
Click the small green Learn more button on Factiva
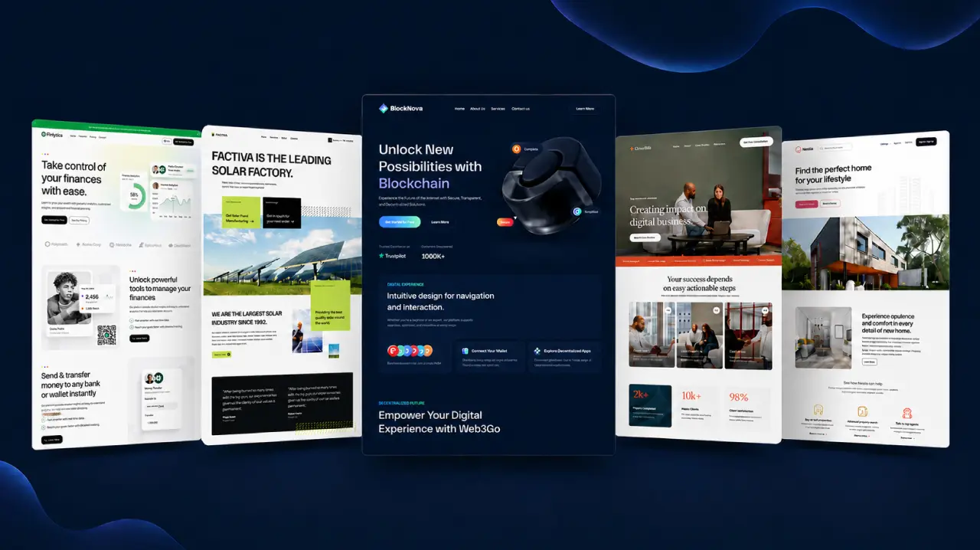(220, 355)
